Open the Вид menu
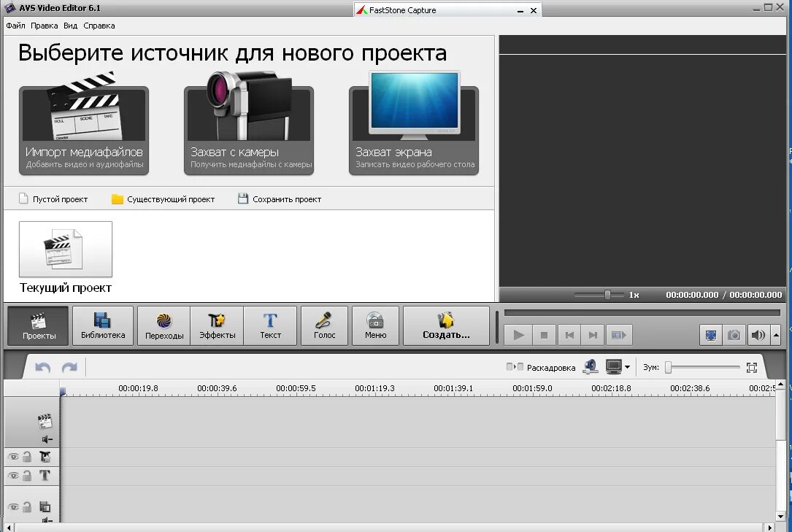 [x=70, y=26]
